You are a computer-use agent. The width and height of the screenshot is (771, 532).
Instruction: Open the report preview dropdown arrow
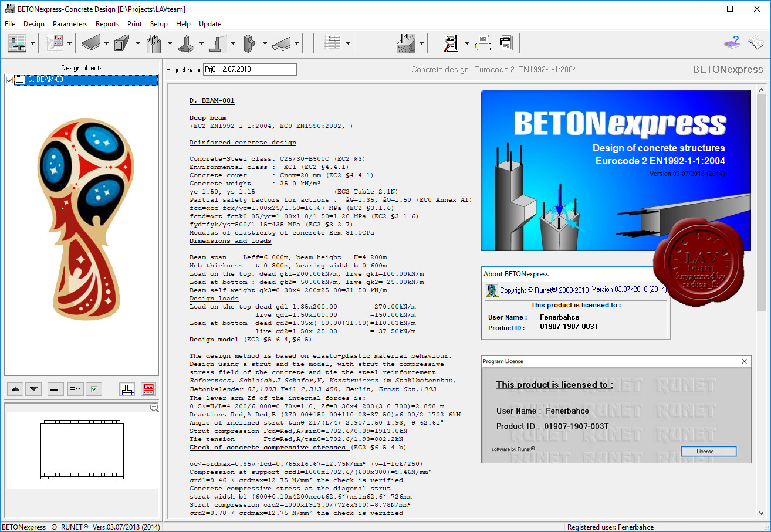coord(467,43)
